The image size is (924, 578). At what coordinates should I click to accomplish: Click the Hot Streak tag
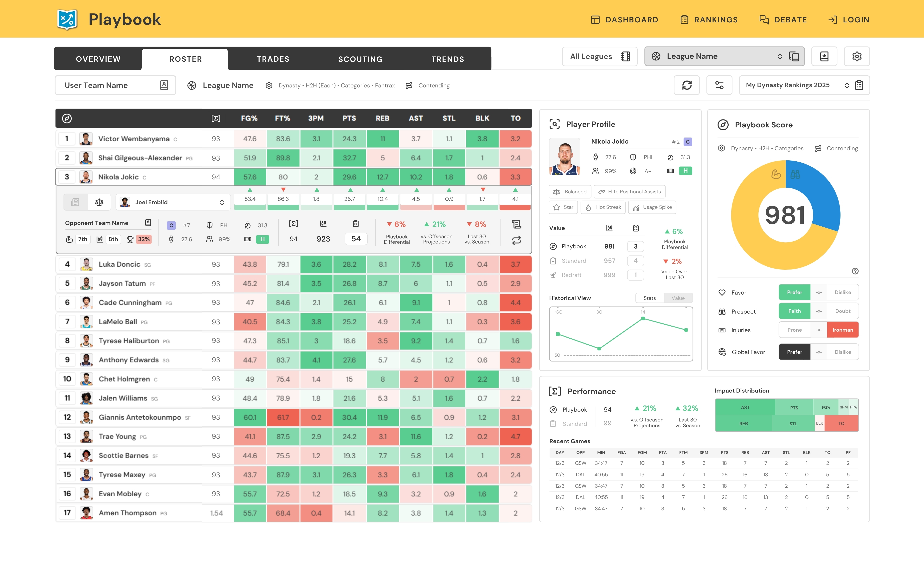603,207
